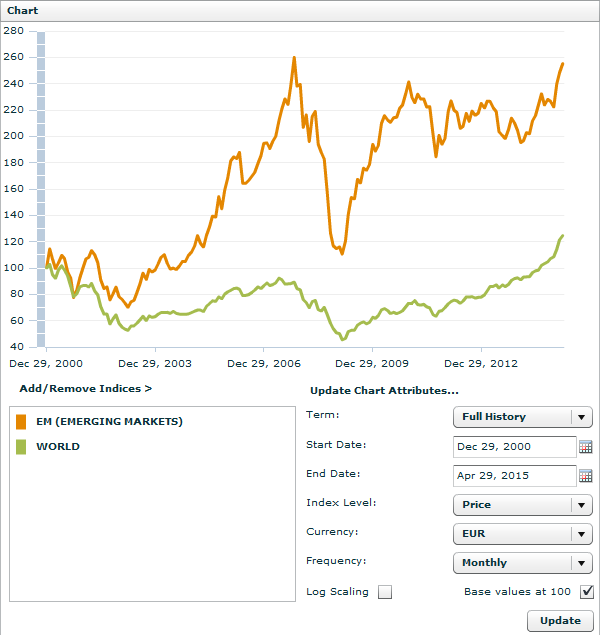Uncheck Base values at 100 checkbox

(x=587, y=592)
